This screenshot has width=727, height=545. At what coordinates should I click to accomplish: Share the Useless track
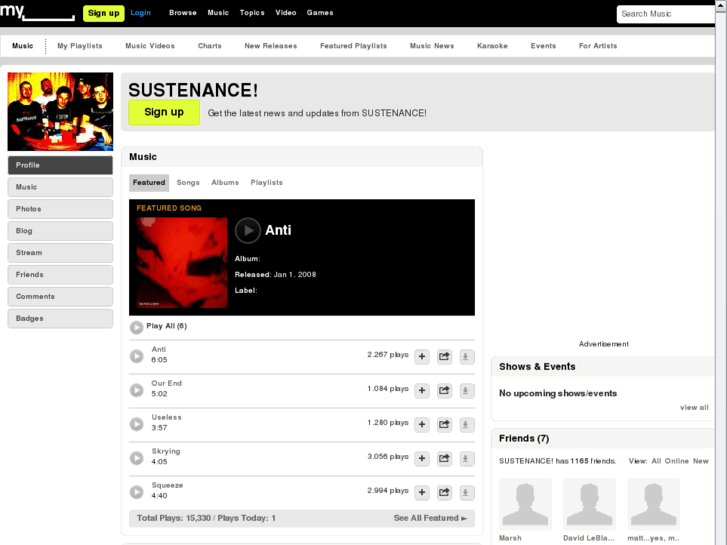click(x=444, y=424)
